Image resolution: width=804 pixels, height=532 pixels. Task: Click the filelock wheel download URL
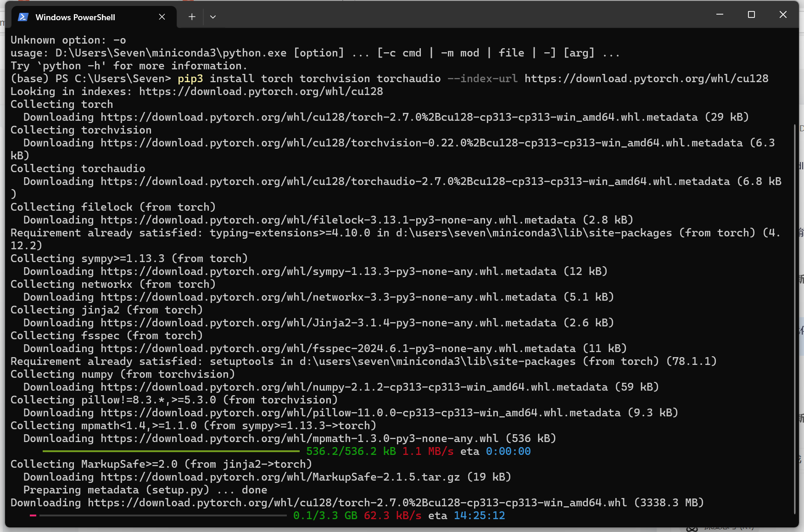[x=330, y=220]
